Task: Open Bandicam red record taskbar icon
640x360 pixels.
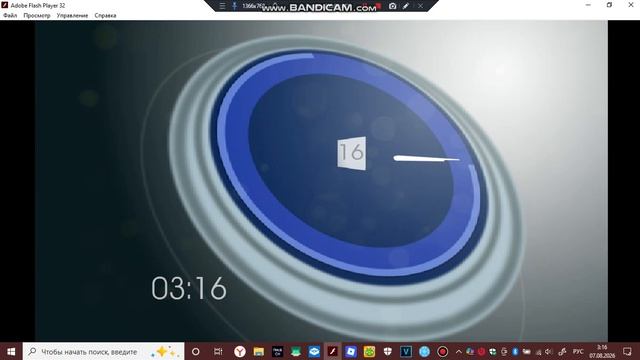Action: [x=442, y=351]
